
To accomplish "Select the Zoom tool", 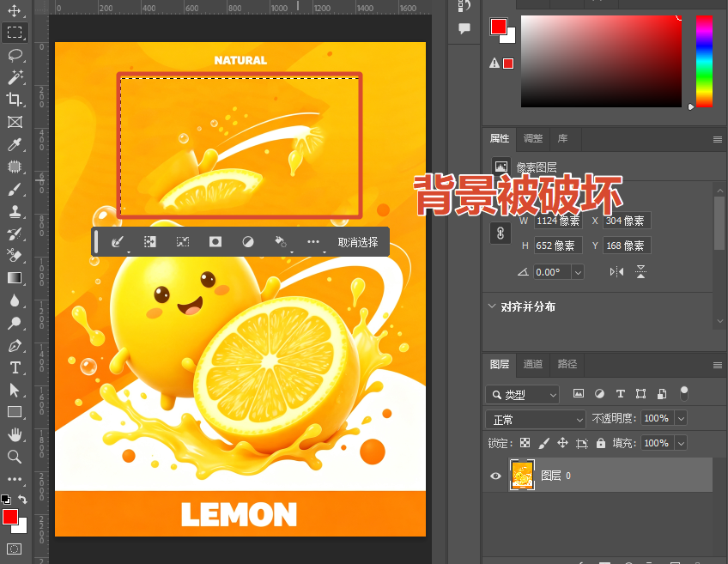I will click(x=15, y=458).
